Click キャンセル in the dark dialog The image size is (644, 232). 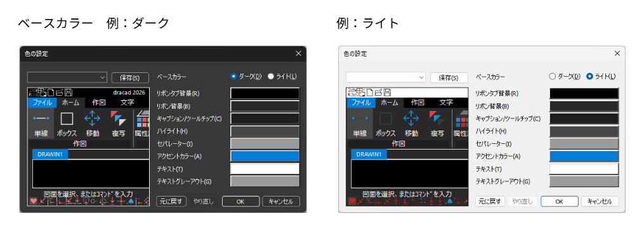pos(281,202)
